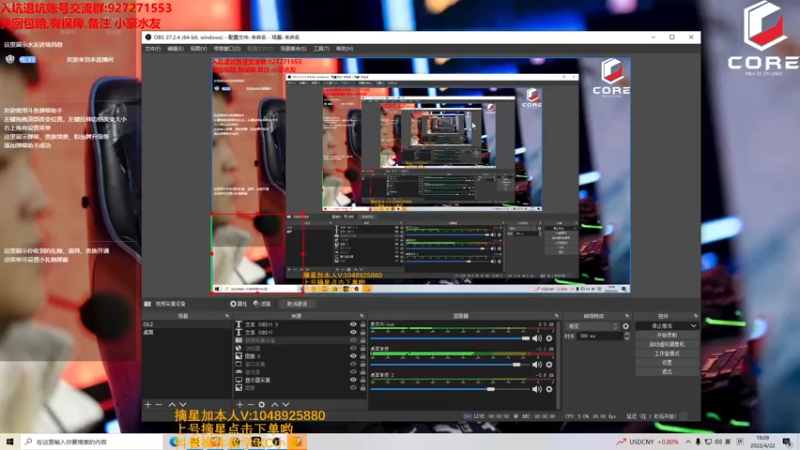Open the 视图(V) menu
Screen dimensions: 800x450
198,48
